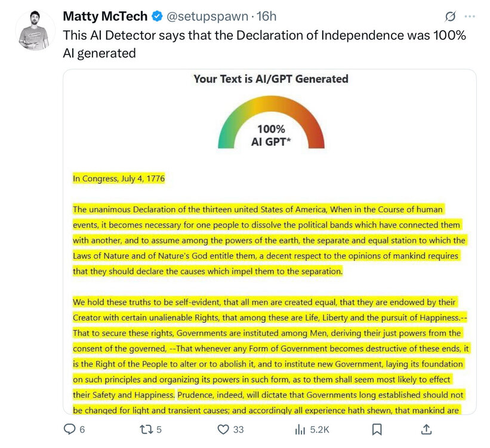
Task: Bookmark this tweet
Action: (x=377, y=429)
